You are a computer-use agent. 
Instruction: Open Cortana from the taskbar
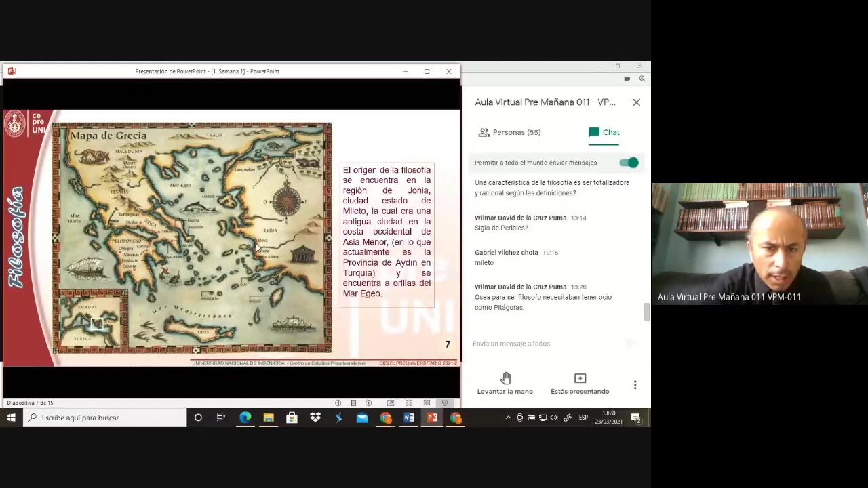198,418
